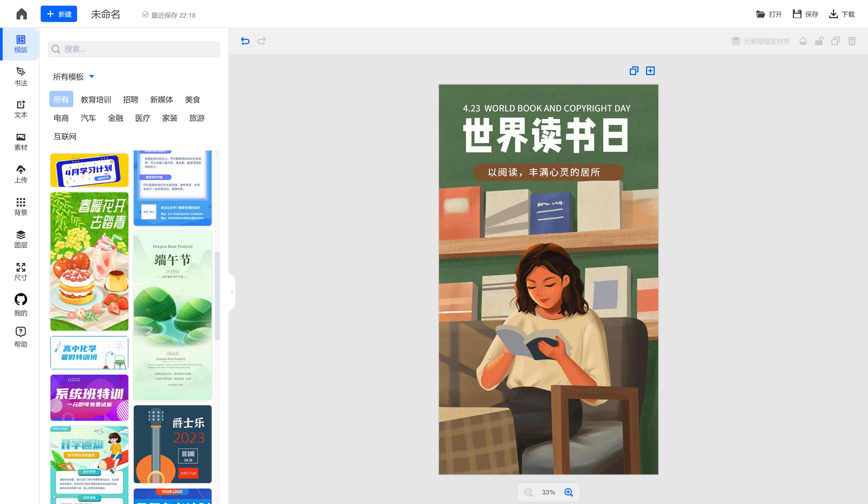This screenshot has height=504, width=868.
Task: Click the 新建 button
Action: pyautogui.click(x=59, y=14)
